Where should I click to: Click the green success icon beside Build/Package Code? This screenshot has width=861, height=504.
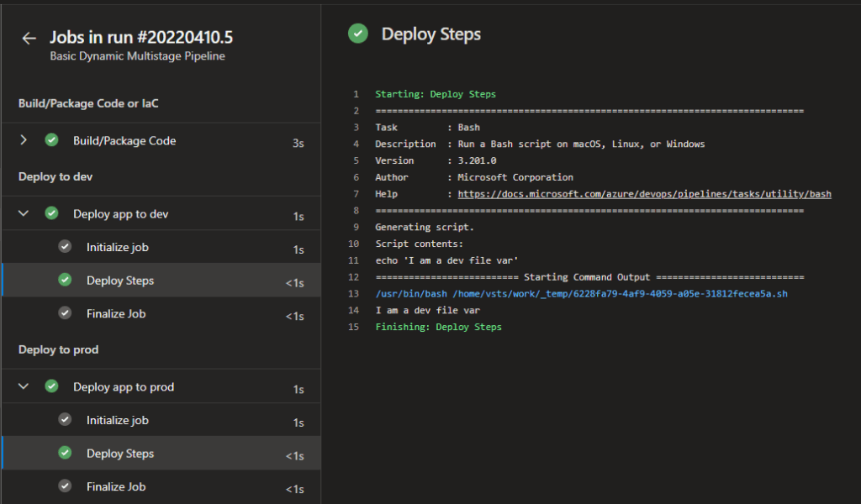click(x=51, y=141)
